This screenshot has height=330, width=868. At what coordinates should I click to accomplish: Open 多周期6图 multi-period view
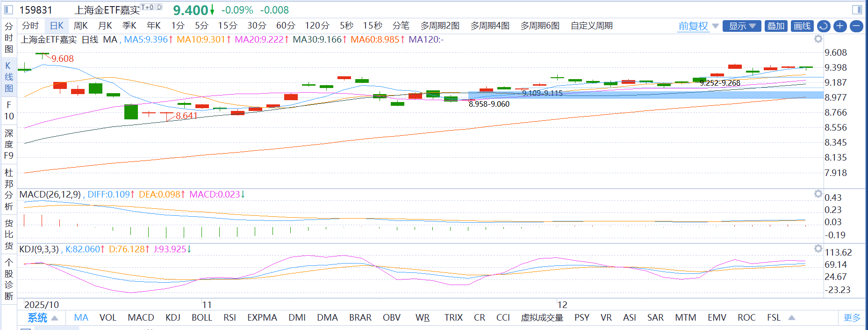coord(540,26)
